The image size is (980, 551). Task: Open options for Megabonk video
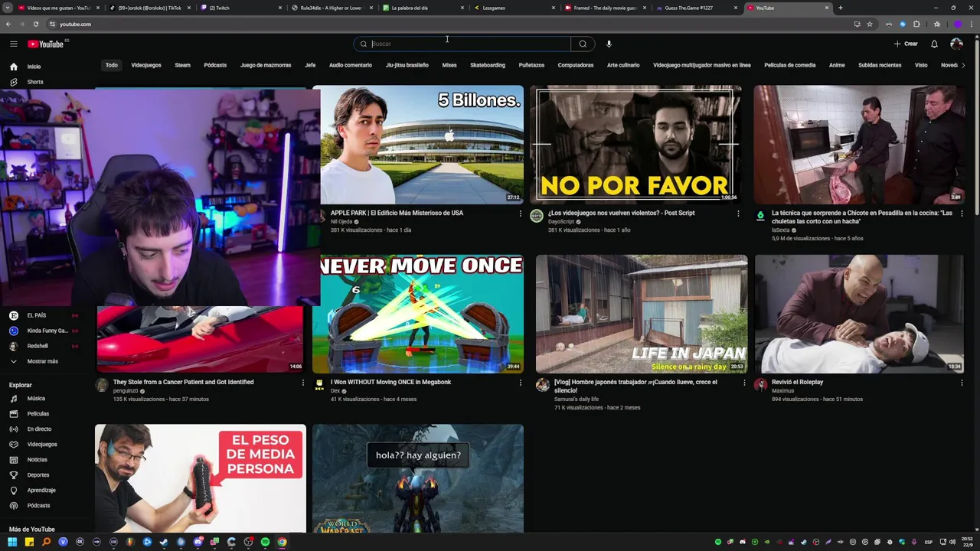[x=521, y=383]
